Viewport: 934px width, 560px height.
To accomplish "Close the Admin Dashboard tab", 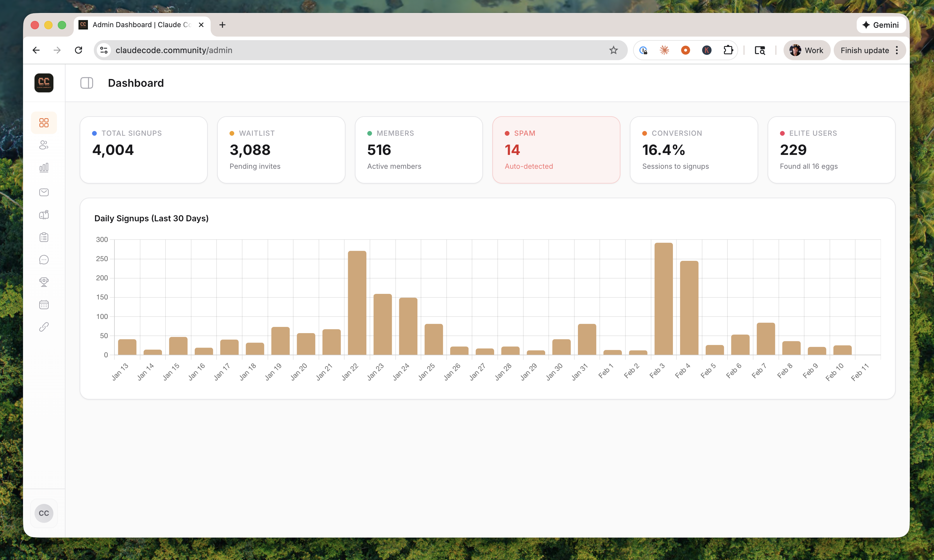I will [x=201, y=25].
